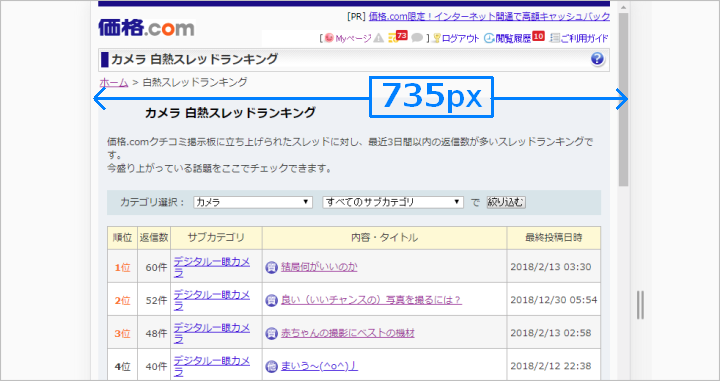
Task: Click デジタル一眼カメラ subcategory in 2位 row
Action: click(x=212, y=300)
